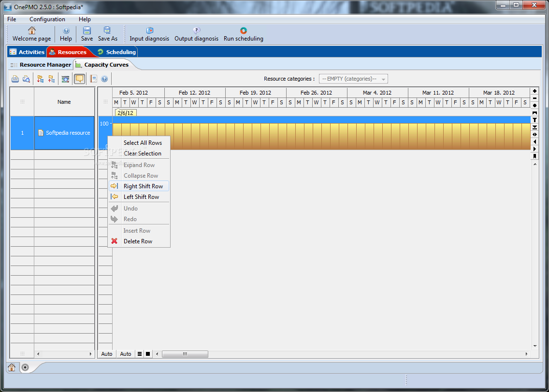Click the black square button next to Auto
Viewport: 549px width, 392px height.
pyautogui.click(x=148, y=354)
